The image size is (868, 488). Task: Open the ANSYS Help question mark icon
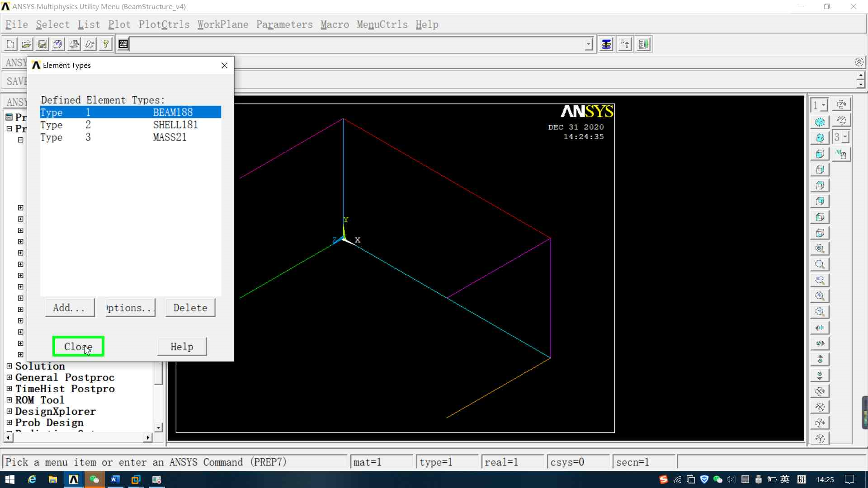[x=105, y=44]
